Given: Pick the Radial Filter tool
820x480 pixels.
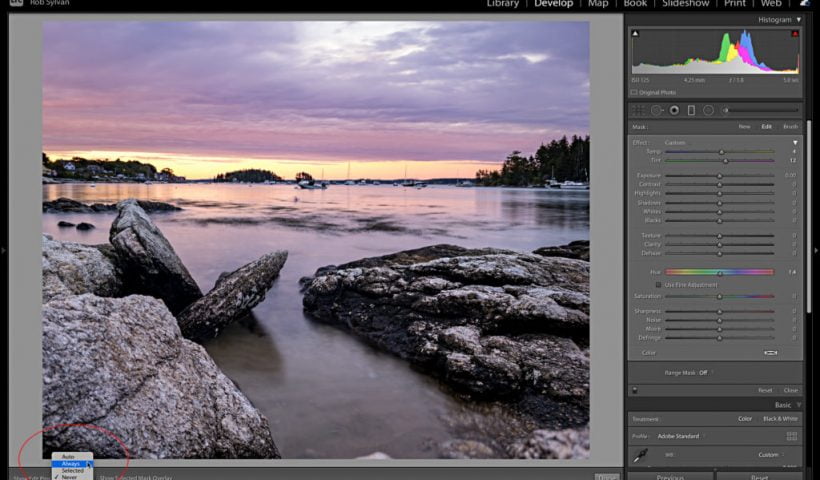Looking at the screenshot, I should [x=708, y=110].
